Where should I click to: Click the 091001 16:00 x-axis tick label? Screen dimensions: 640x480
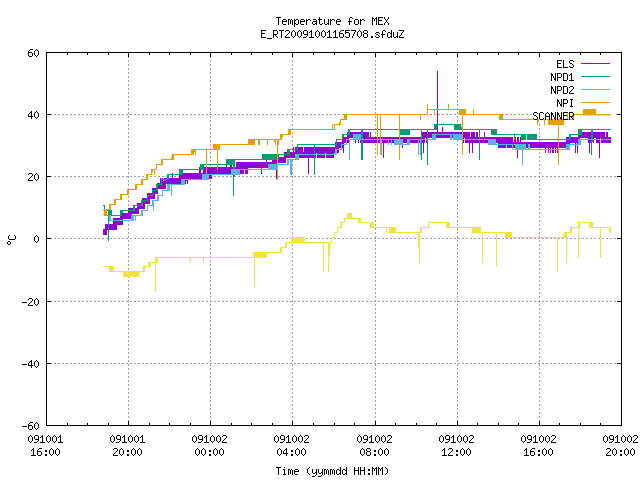pyautogui.click(x=45, y=446)
